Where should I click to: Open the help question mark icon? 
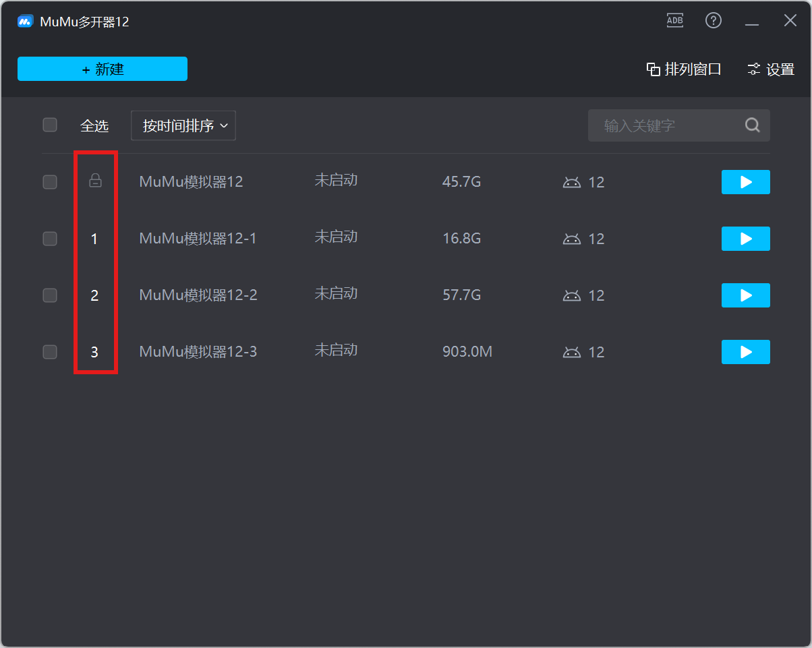[x=713, y=20]
